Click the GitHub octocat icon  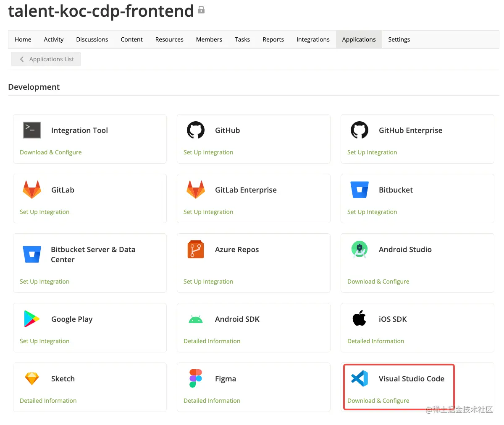[x=196, y=130]
